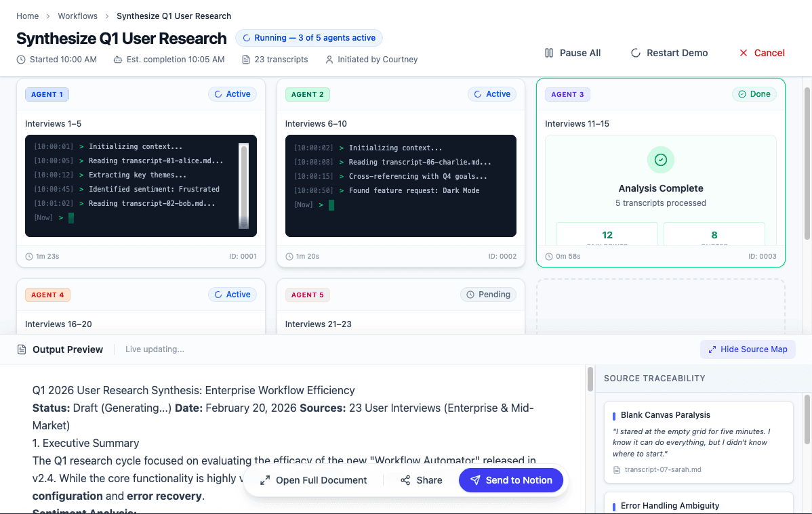Select the AGENT 4 label badge
Image resolution: width=812 pixels, height=514 pixels.
pos(47,295)
